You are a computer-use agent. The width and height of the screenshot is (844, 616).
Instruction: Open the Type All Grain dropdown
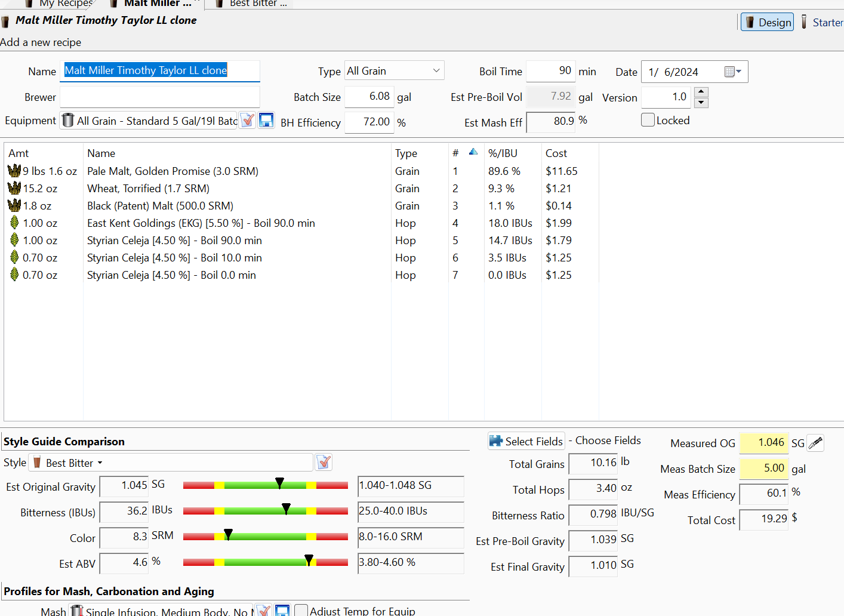pos(395,70)
